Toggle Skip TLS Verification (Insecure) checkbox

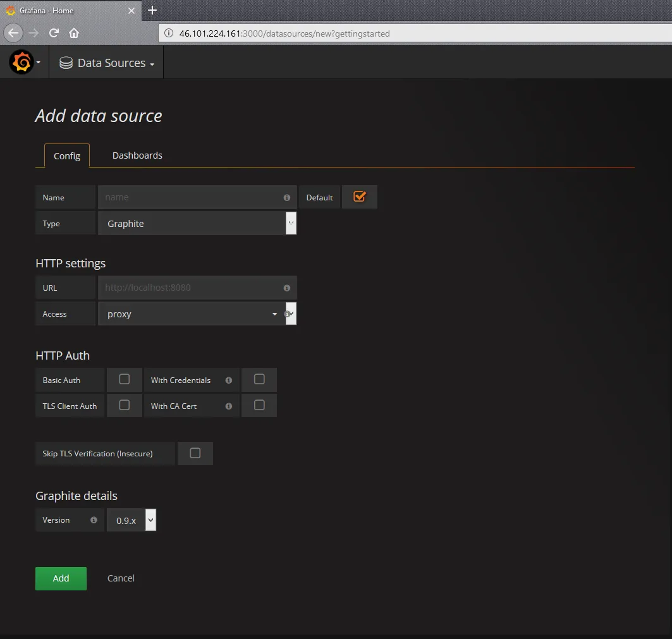coord(195,453)
